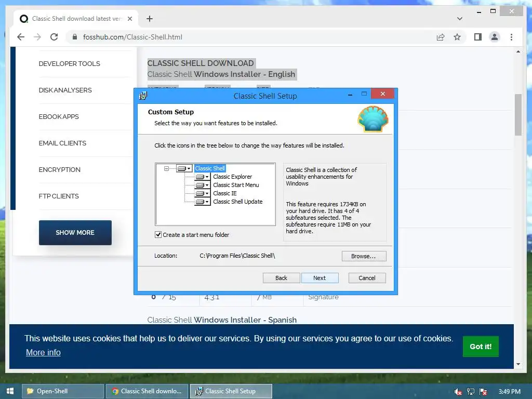
Task: Click the Signature column text
Action: (x=323, y=297)
